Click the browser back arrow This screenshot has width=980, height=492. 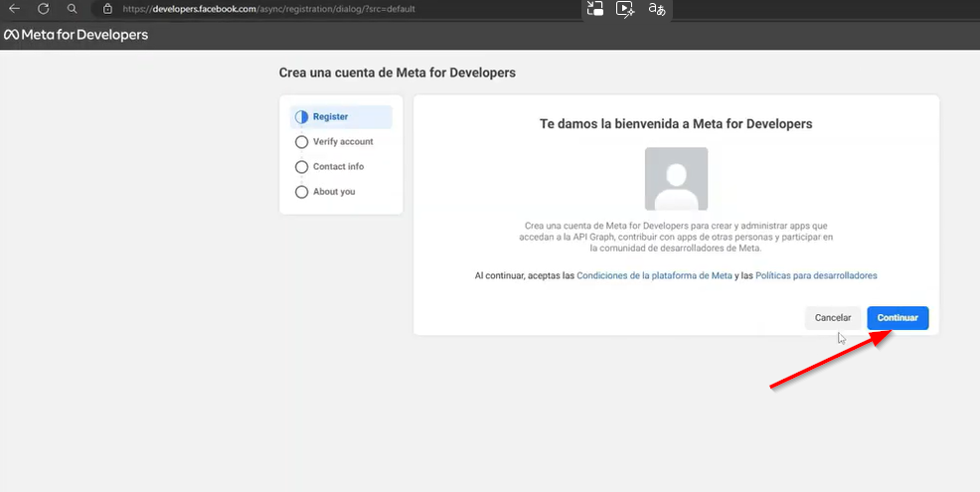pos(14,9)
